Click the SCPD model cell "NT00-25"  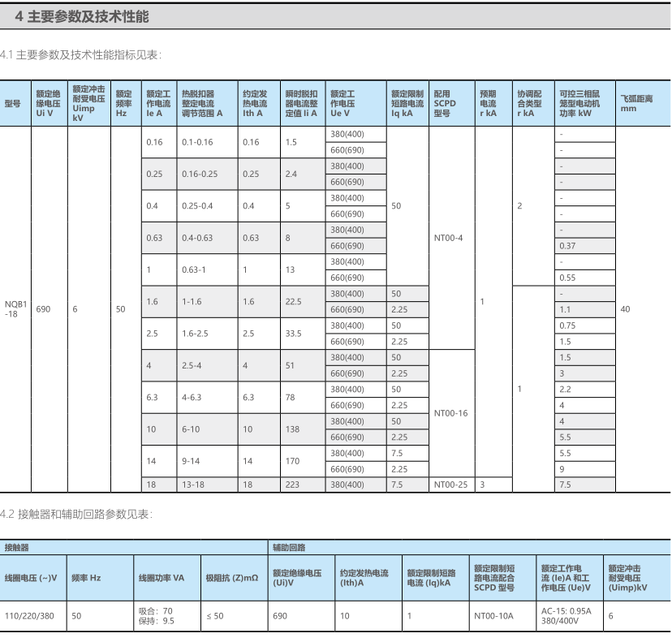tap(451, 485)
